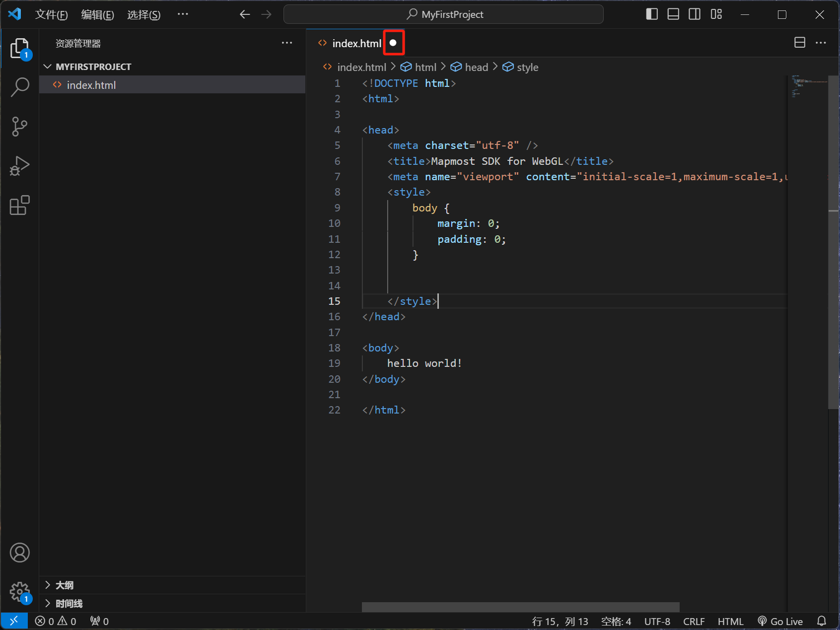Viewport: 840px width, 630px height.
Task: Change line ending via CRLF status item
Action: coord(694,622)
